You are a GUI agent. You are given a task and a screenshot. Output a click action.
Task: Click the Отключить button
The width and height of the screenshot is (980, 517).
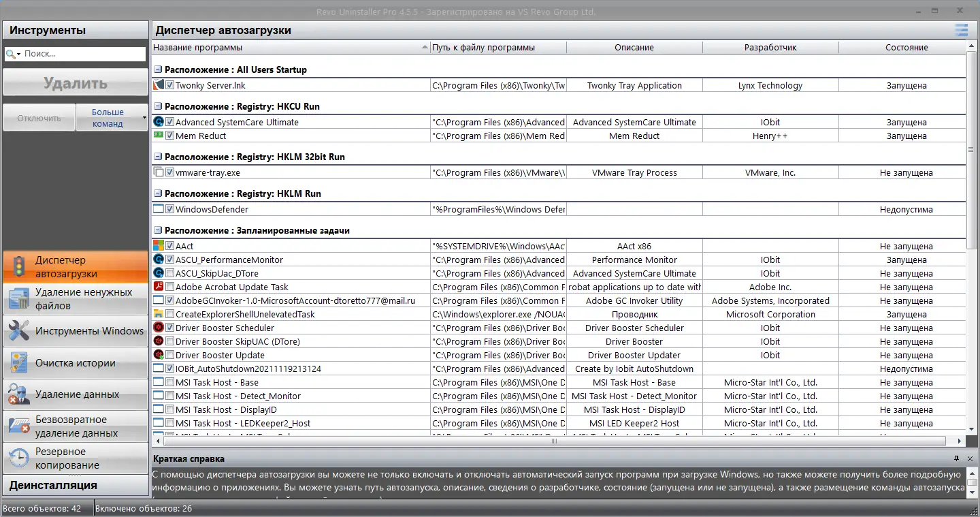point(39,118)
